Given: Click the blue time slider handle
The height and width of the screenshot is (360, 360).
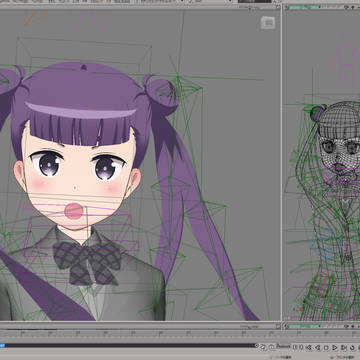Looking at the screenshot, I should [2, 346].
